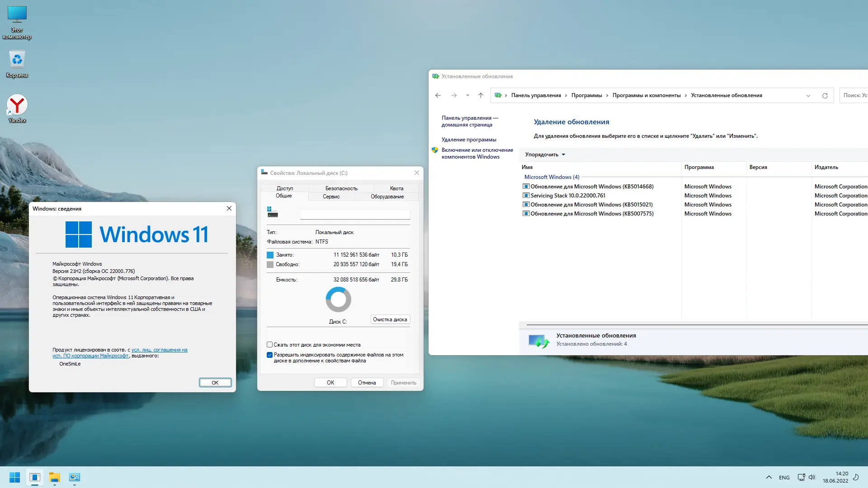Click the disk label text field

click(355, 215)
